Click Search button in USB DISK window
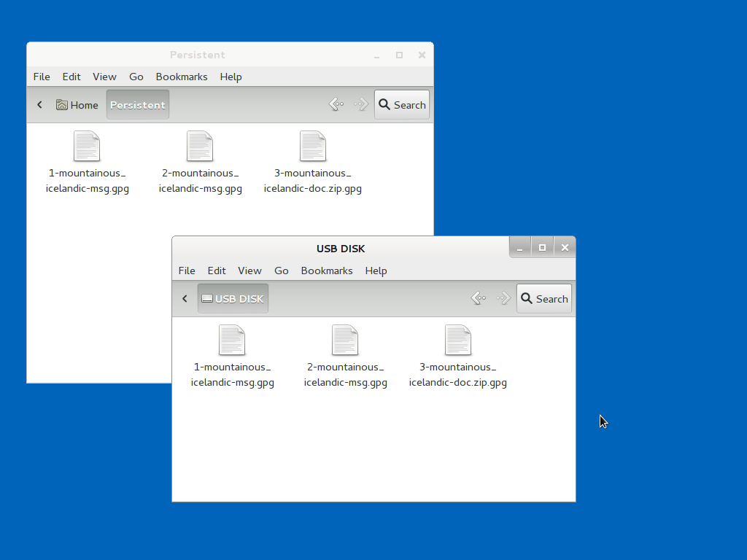Viewport: 747px width, 560px height. (x=544, y=298)
